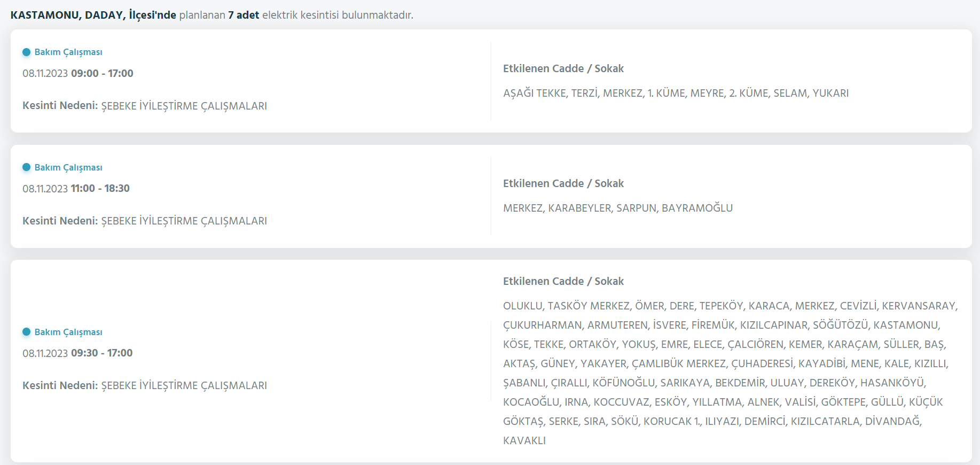Click the blue dot beside the 09:30 - 17:00 outage

(x=26, y=332)
